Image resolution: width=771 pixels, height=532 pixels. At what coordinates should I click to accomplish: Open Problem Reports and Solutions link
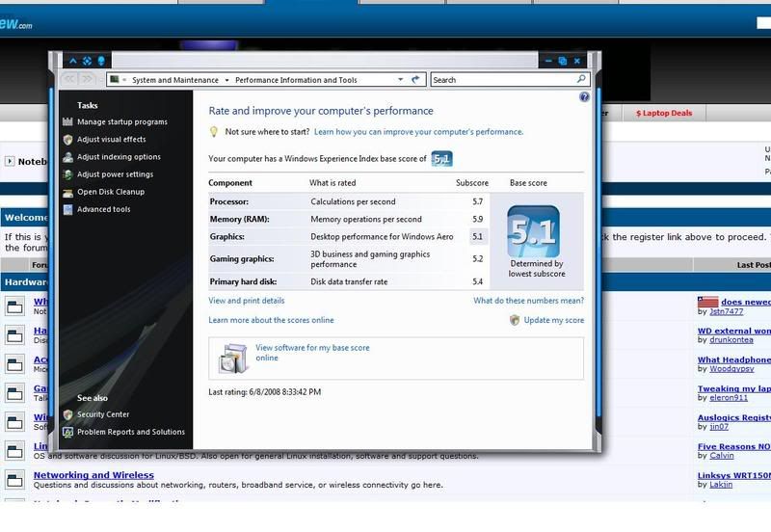131,432
